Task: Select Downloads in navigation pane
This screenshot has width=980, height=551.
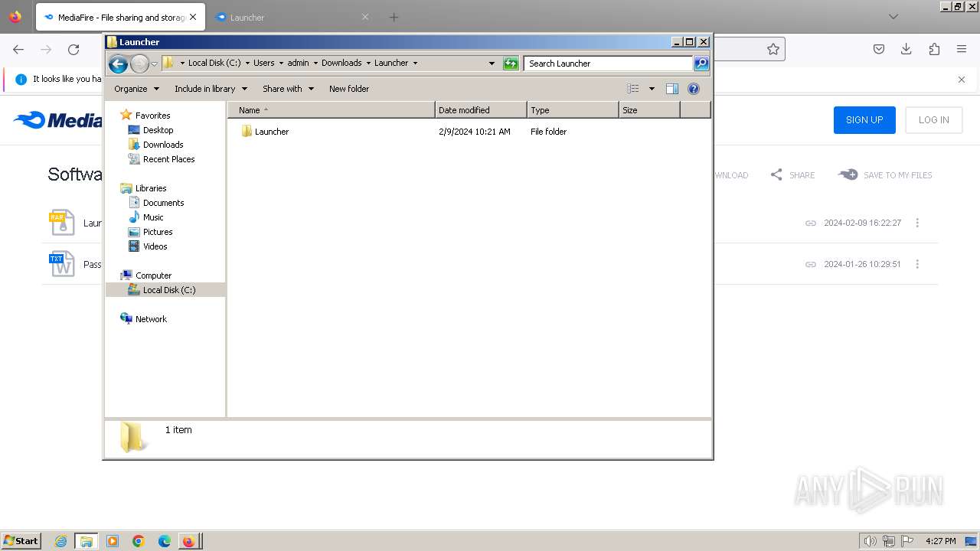Action: pyautogui.click(x=163, y=145)
